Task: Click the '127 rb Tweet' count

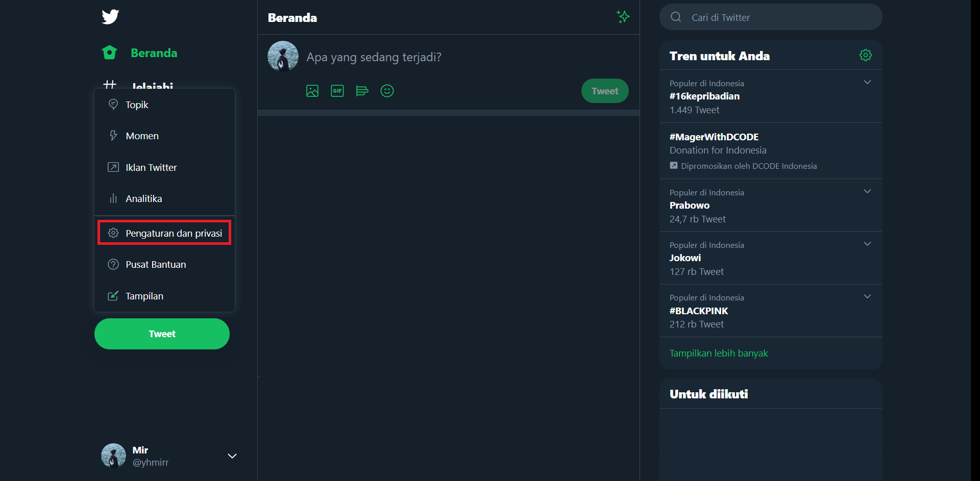Action: (696, 271)
